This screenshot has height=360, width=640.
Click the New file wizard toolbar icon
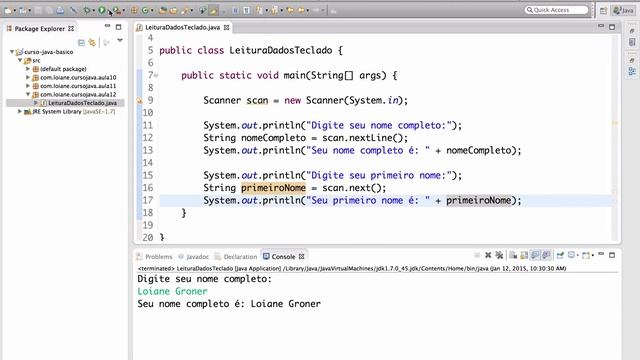tap(8, 10)
